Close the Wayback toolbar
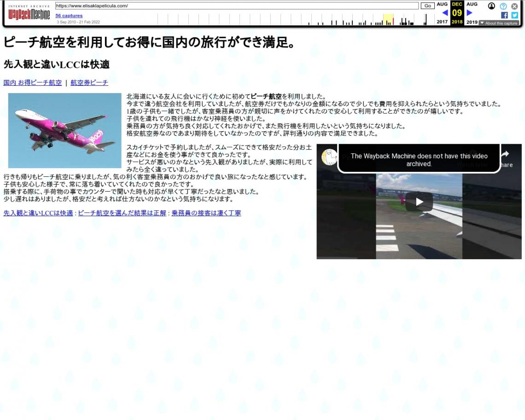 [x=514, y=6]
